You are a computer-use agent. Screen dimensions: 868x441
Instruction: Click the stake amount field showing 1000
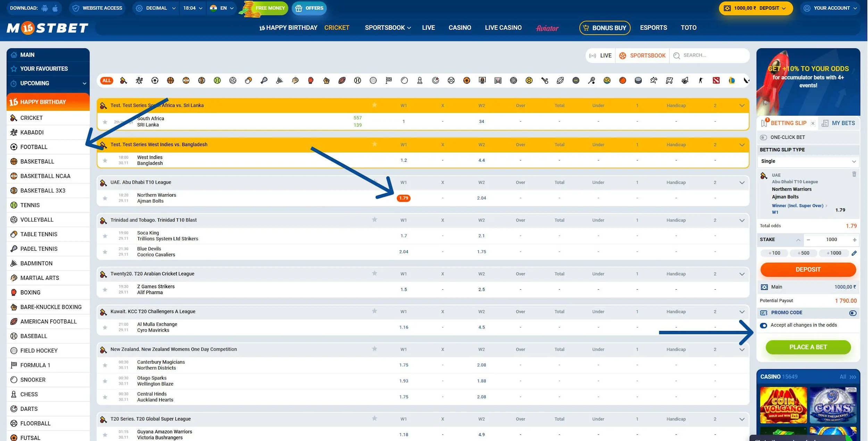click(x=831, y=240)
